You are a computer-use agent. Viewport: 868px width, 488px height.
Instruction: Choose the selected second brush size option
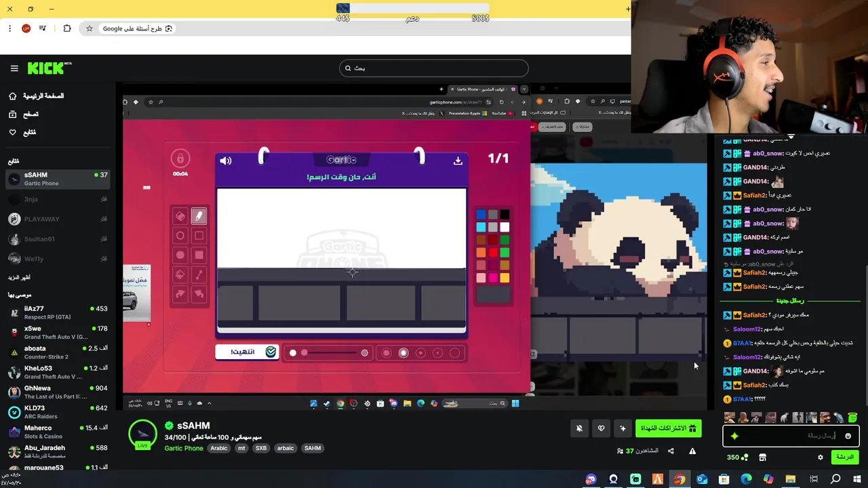403,352
